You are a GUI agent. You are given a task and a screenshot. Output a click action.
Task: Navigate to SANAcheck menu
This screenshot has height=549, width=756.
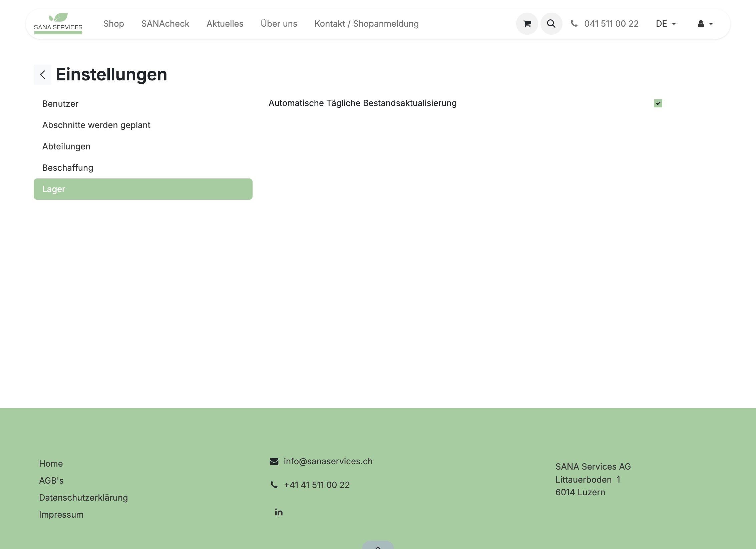click(x=165, y=24)
